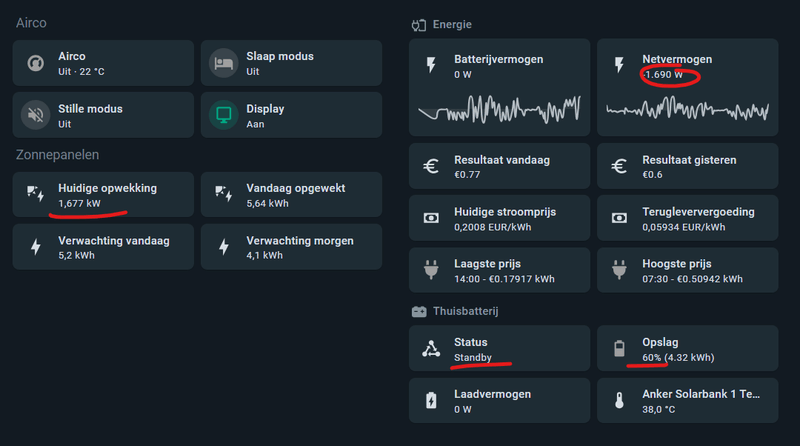Click the Resultaat vandaag euro icon
The width and height of the screenshot is (800, 446).
point(431,166)
